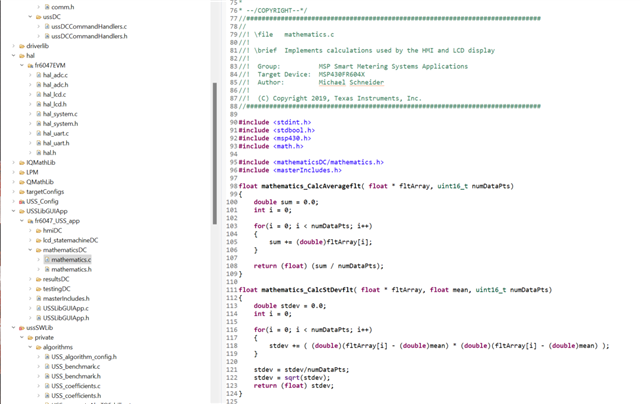Click hal_uart.h file icon
Viewport: 640px width, 404px height.
pos(39,143)
